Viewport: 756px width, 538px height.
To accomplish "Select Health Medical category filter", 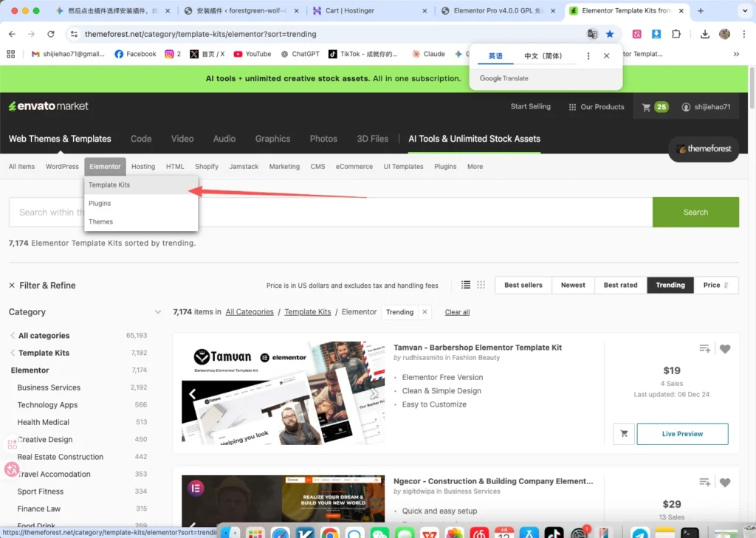I will [44, 422].
